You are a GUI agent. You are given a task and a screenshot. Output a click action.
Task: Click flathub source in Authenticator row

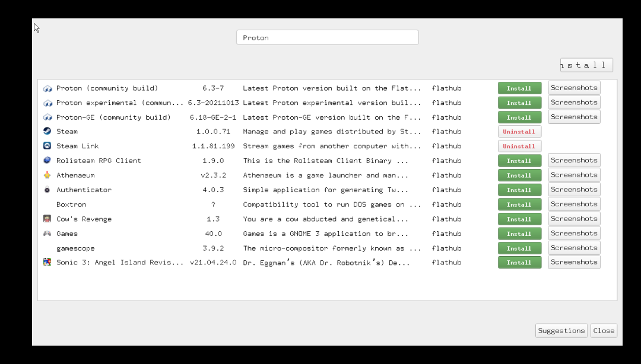446,190
